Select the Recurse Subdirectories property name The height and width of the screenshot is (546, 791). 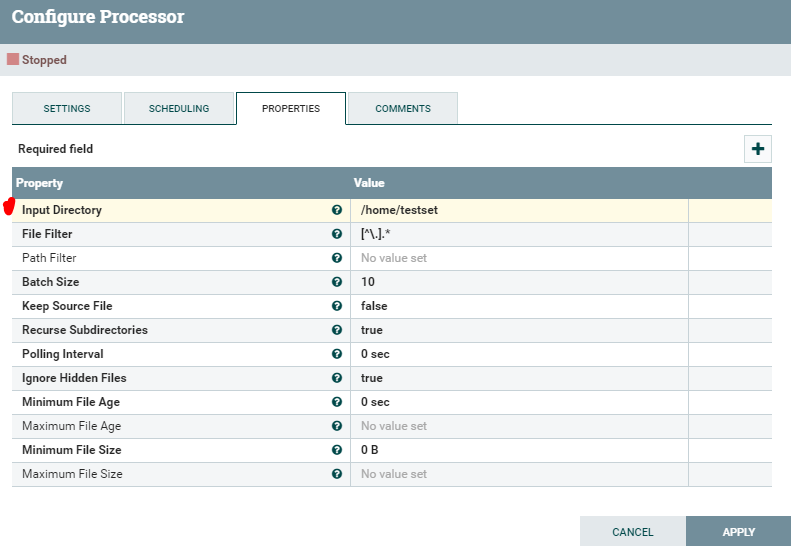pyautogui.click(x=85, y=330)
